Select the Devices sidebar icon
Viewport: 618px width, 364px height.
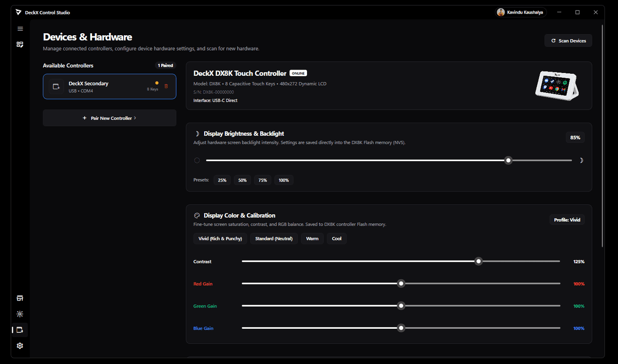tap(20, 330)
